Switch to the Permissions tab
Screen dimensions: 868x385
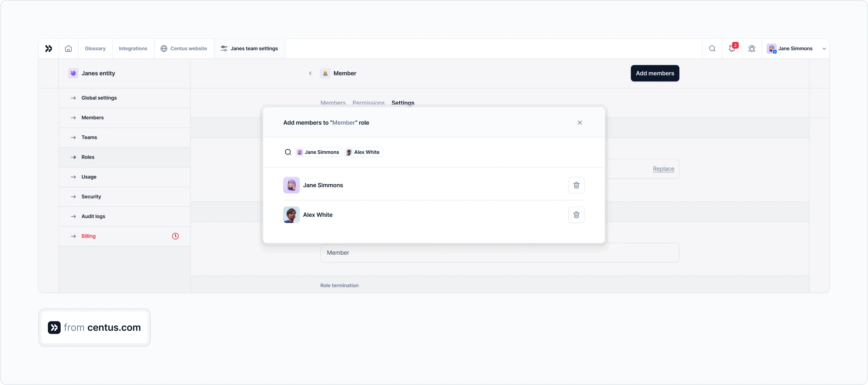pos(368,103)
